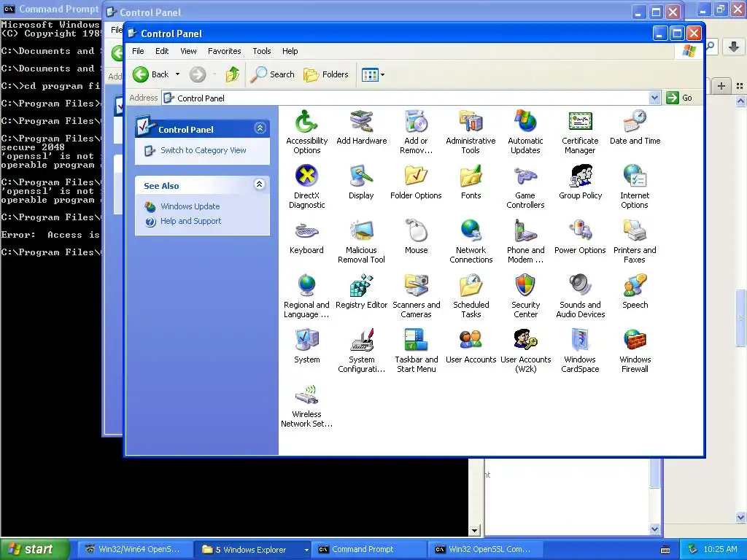The height and width of the screenshot is (560, 747).
Task: Launch DirectX Diagnostic icon
Action: click(x=306, y=187)
